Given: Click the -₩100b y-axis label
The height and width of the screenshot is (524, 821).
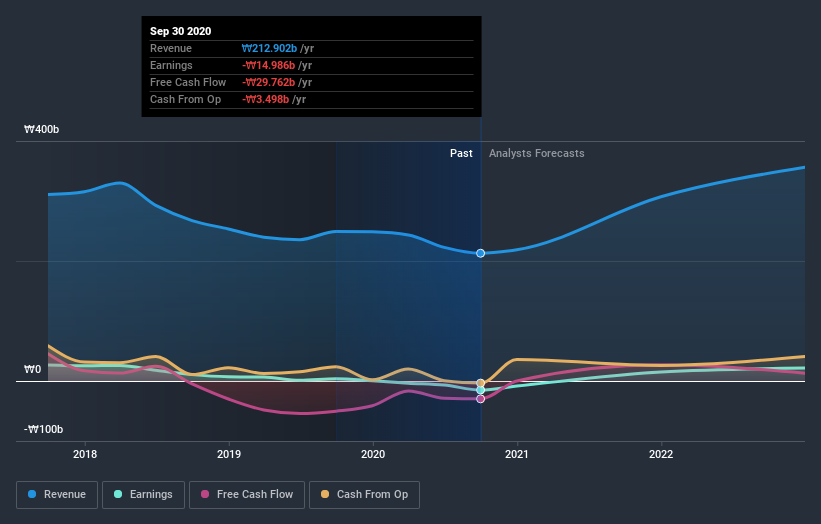Looking at the screenshot, I should point(43,429).
